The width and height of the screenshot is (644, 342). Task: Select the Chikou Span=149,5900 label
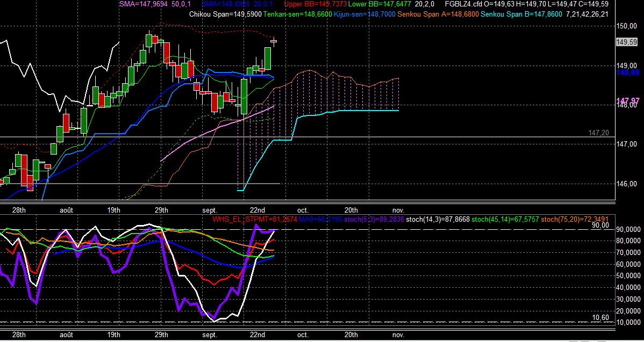[225, 14]
